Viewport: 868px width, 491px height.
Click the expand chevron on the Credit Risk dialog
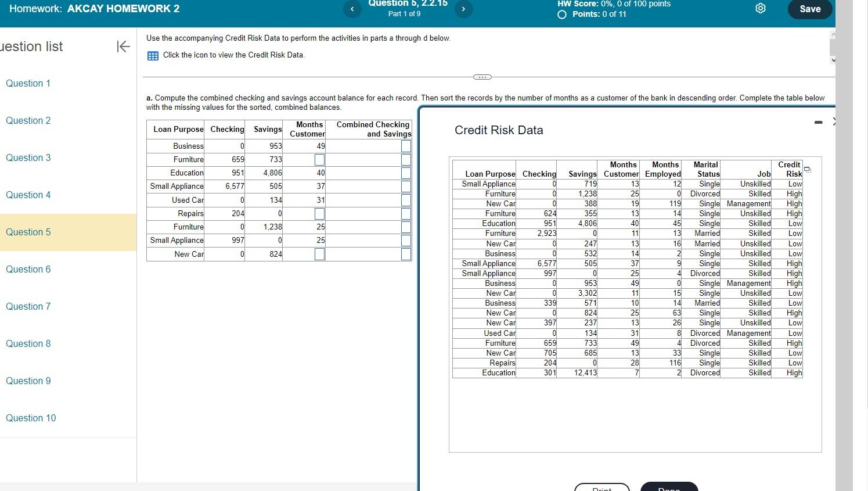[x=834, y=121]
